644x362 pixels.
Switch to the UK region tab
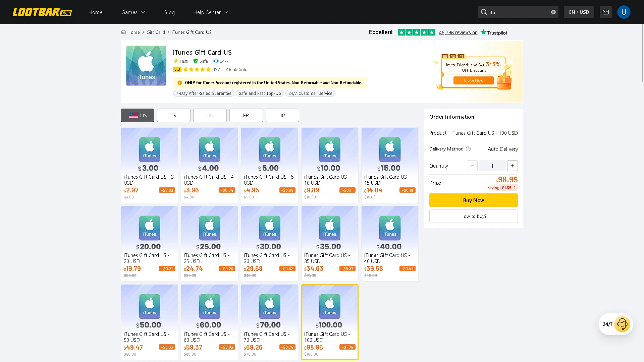tap(210, 115)
